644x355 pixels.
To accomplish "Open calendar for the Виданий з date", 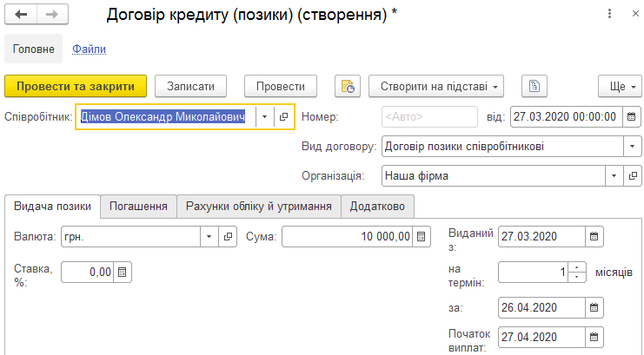I will [x=594, y=237].
